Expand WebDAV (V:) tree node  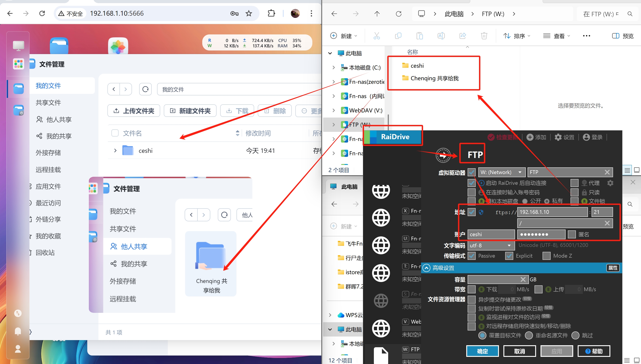tap(334, 110)
